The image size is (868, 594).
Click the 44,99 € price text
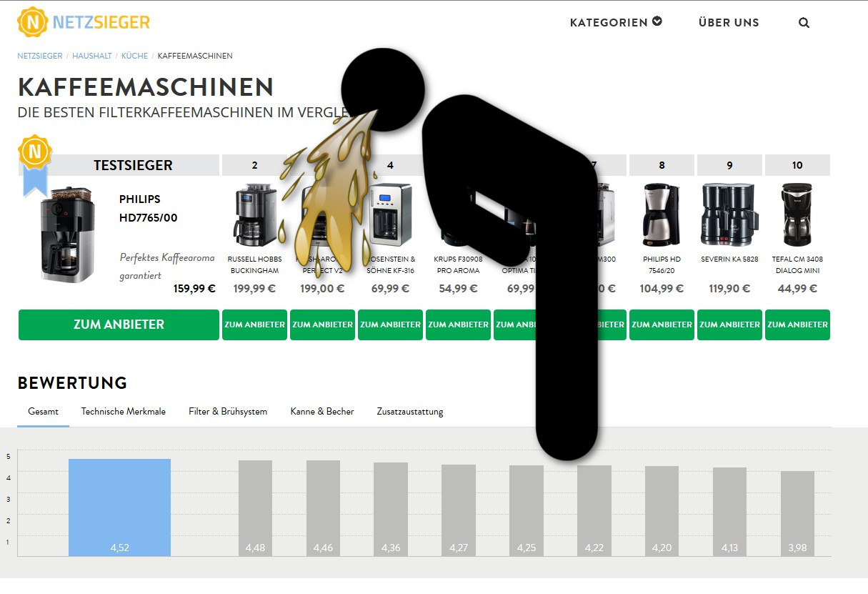click(x=797, y=289)
